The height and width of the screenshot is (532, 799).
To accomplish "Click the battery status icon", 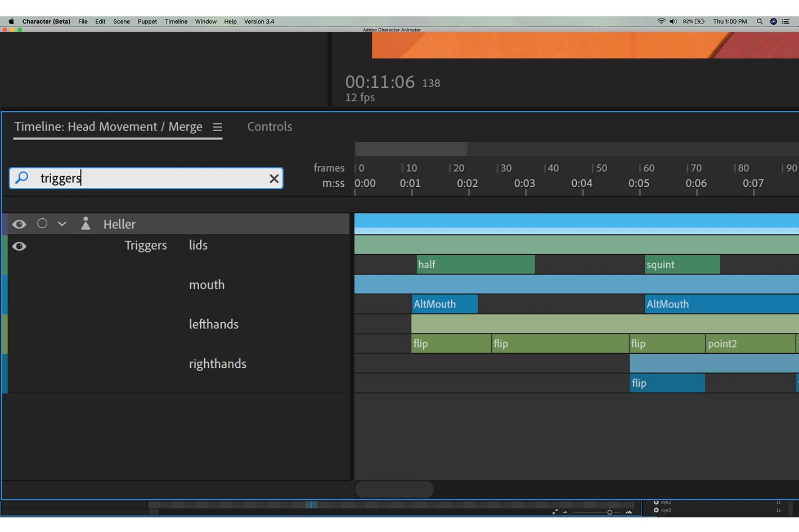I will pyautogui.click(x=700, y=21).
